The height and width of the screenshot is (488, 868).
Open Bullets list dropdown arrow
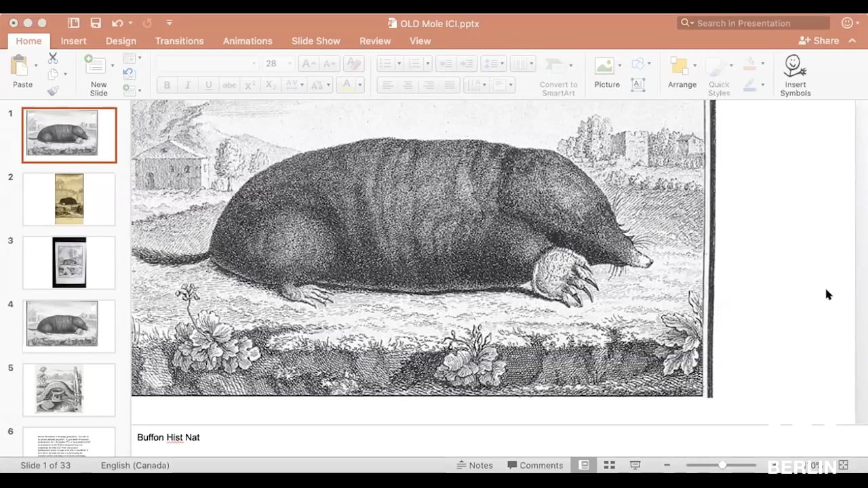tap(399, 64)
